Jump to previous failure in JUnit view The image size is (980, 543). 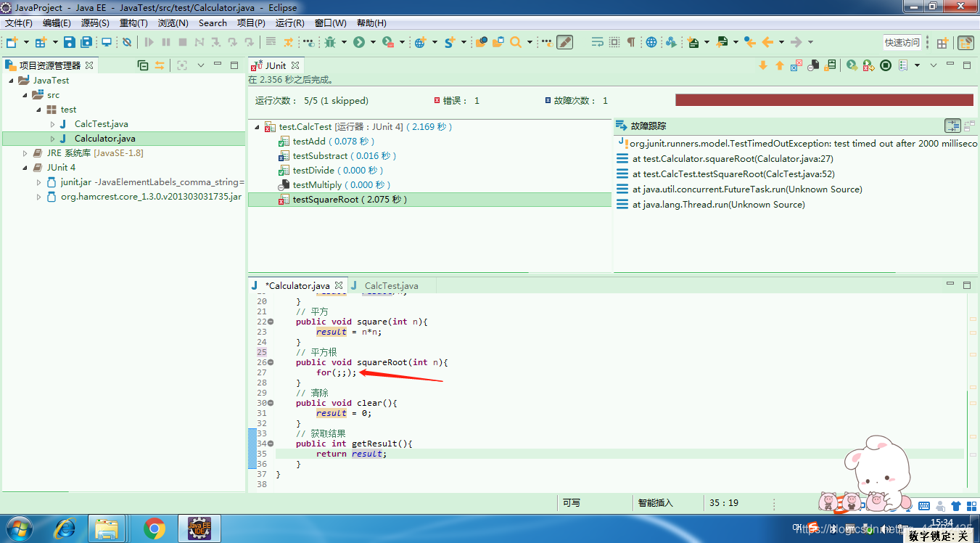[x=780, y=65]
